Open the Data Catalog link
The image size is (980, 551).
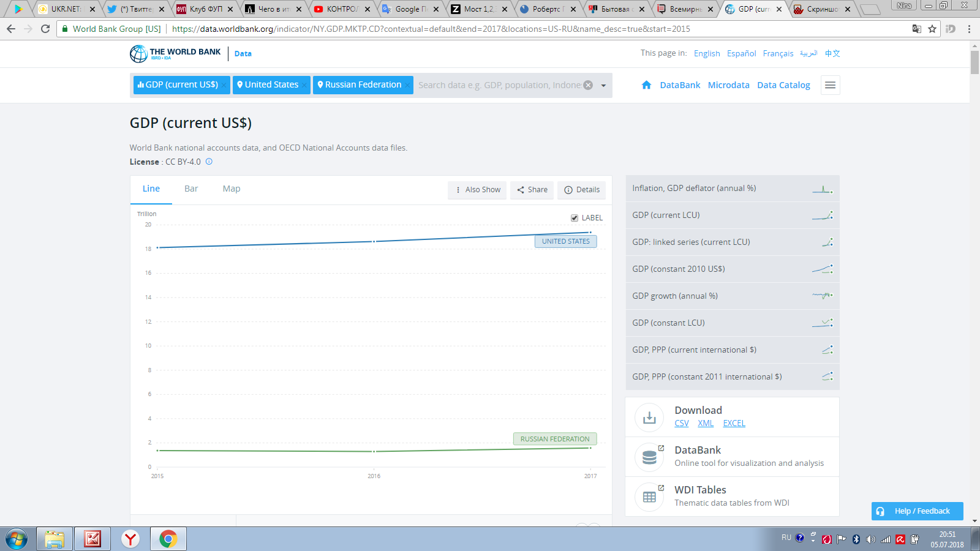point(783,85)
